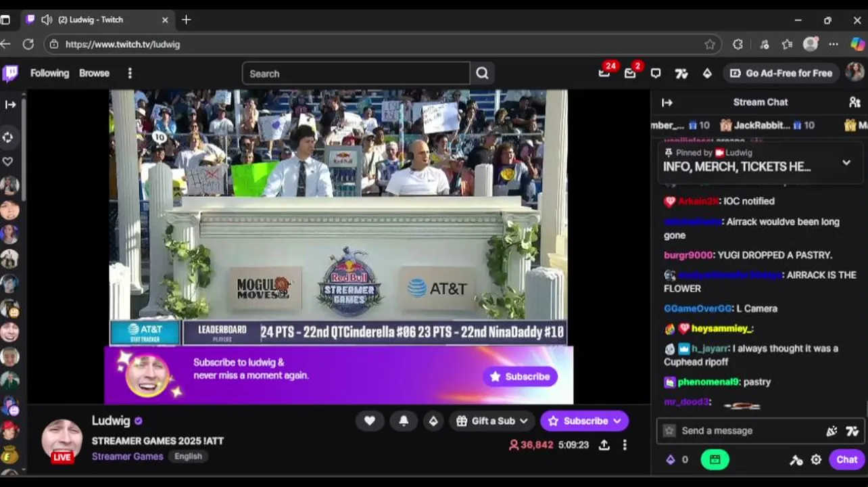Open browser favorites list icon
The height and width of the screenshot is (487, 868).
(x=787, y=44)
